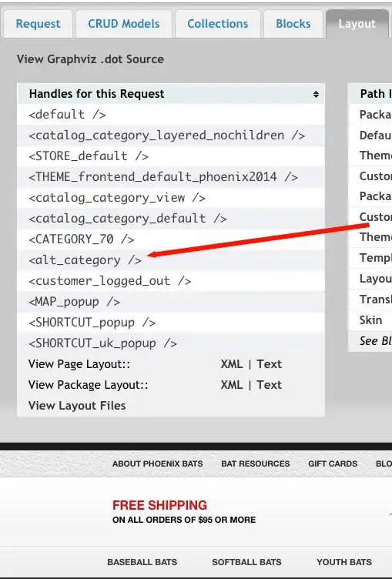Open the Collections tab
The image size is (392, 579).
click(x=218, y=24)
